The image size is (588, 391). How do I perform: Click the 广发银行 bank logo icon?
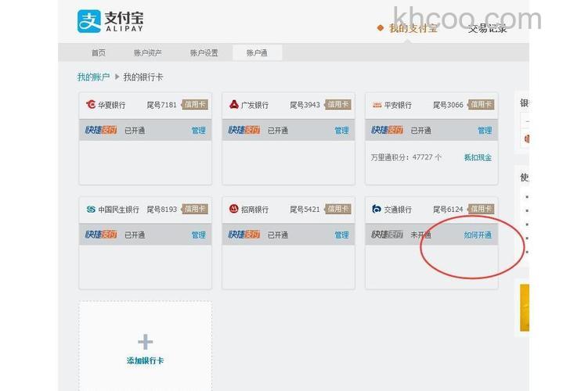[234, 105]
